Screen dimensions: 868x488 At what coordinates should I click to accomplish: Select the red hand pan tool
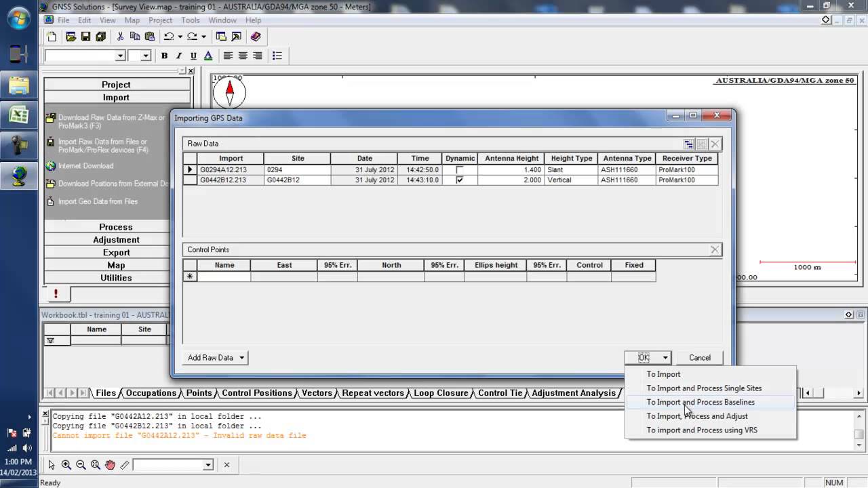[110, 465]
